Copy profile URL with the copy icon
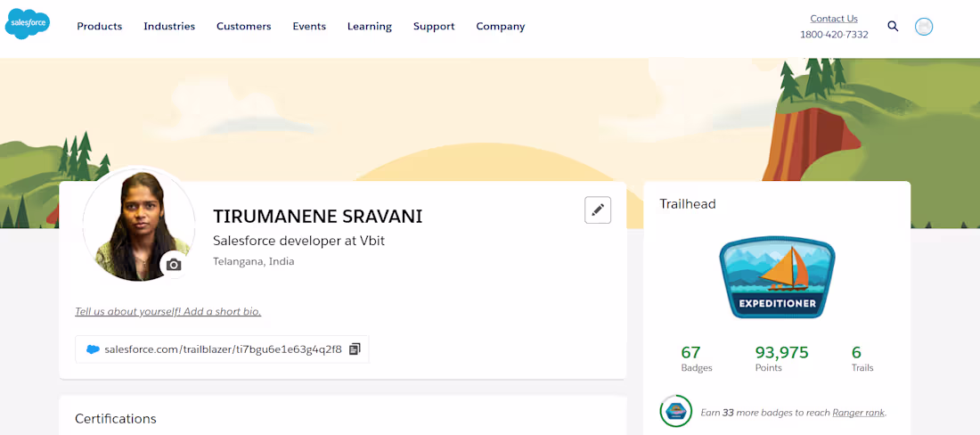This screenshot has height=435, width=980. click(x=355, y=349)
